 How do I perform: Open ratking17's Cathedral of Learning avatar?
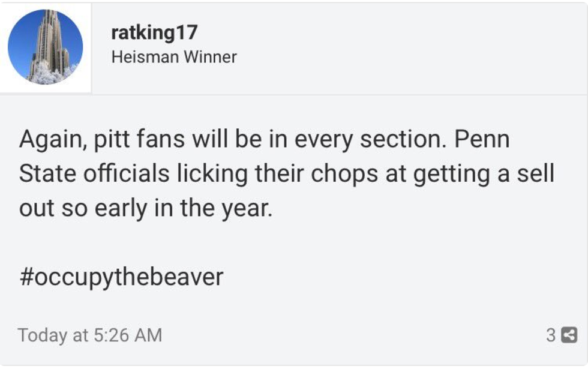(x=46, y=47)
